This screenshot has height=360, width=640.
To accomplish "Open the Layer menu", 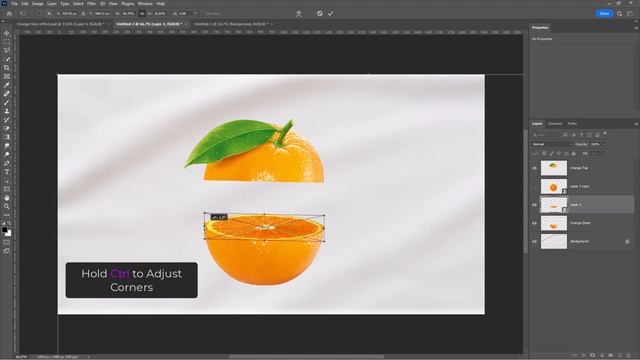I will (52, 4).
